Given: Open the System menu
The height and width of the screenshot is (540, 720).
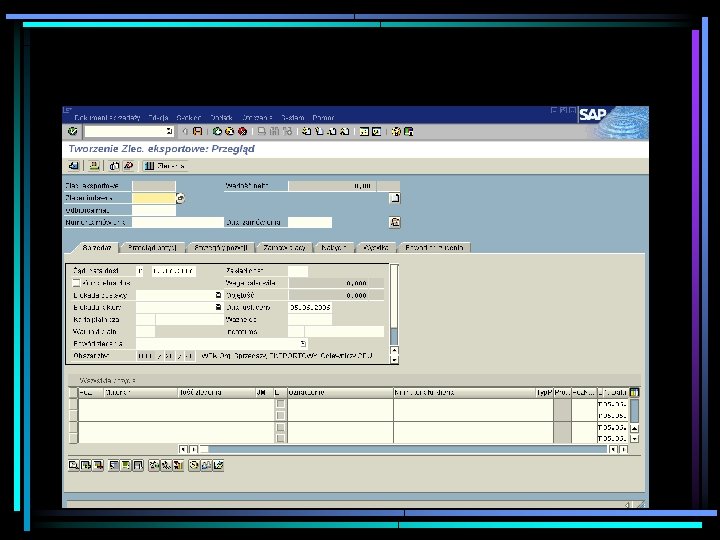Looking at the screenshot, I should pos(292,118).
